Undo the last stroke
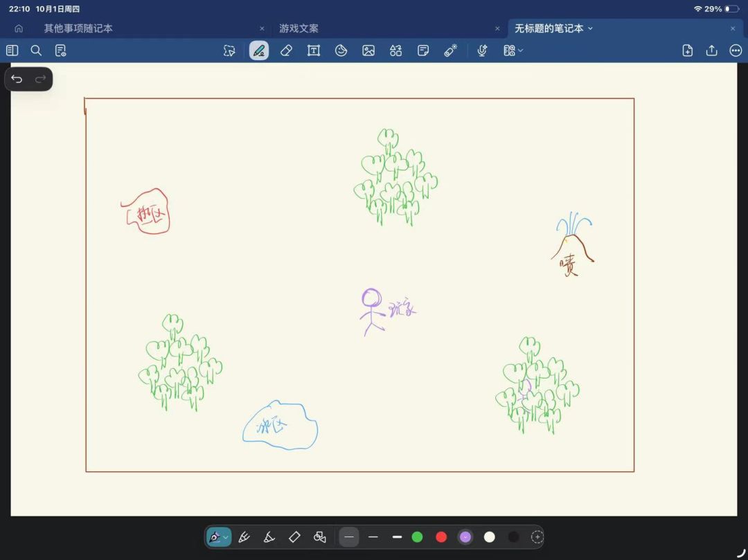 pyautogui.click(x=17, y=79)
